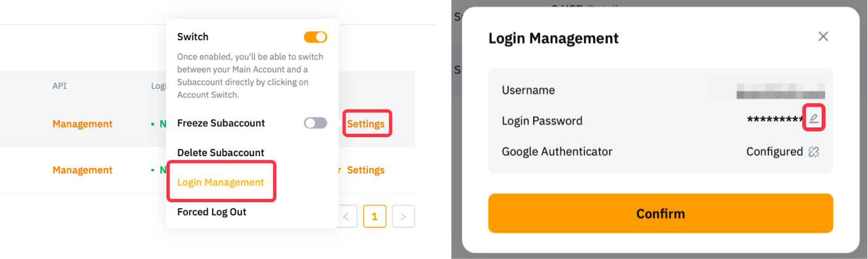Click the API column header

60,86
